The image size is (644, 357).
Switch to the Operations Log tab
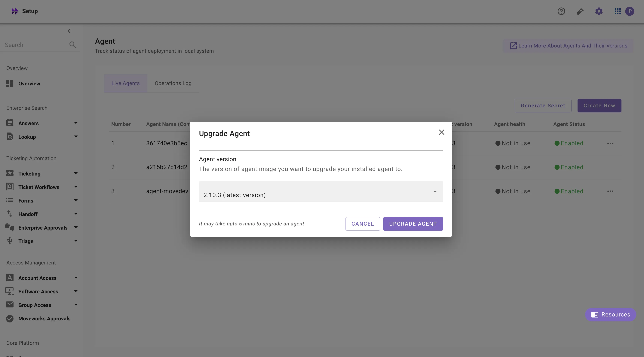(173, 83)
